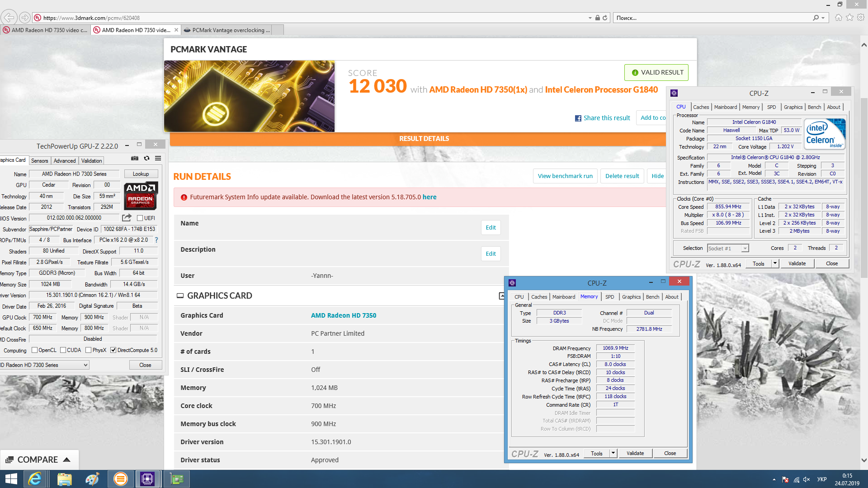Click the volume icon in system tray

(x=807, y=479)
